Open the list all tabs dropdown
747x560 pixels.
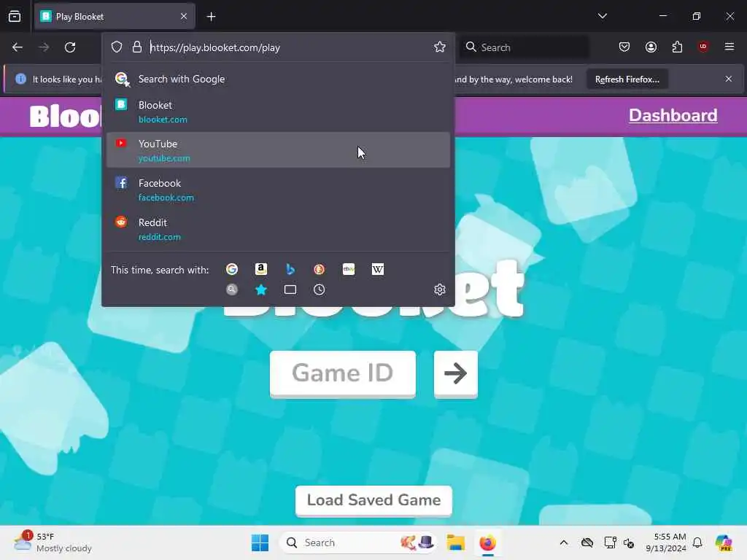coord(602,16)
